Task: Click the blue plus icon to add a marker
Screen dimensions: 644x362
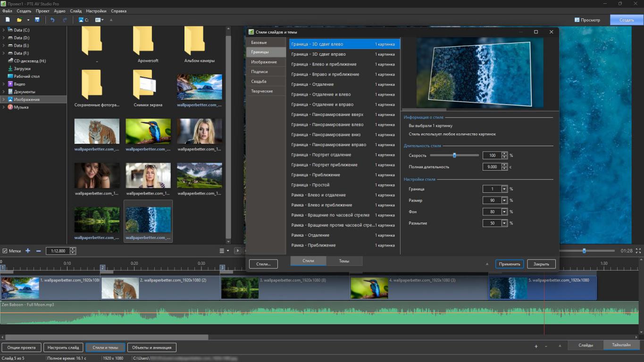Action: pos(28,251)
